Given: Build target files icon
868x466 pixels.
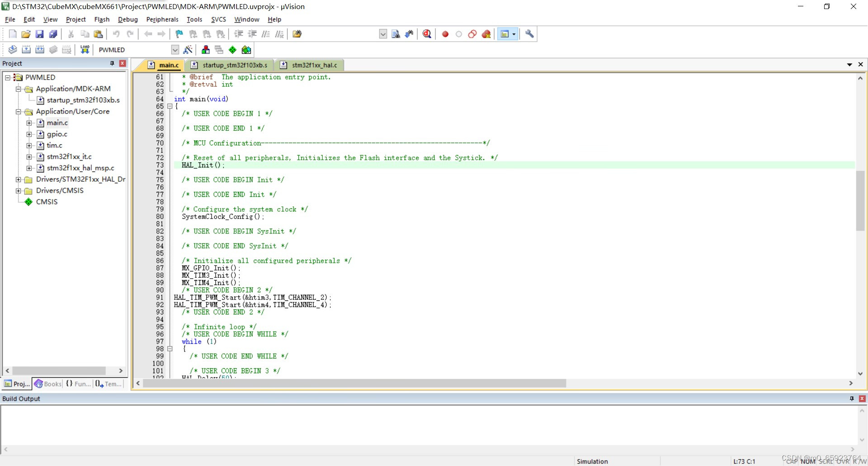Looking at the screenshot, I should 26,50.
